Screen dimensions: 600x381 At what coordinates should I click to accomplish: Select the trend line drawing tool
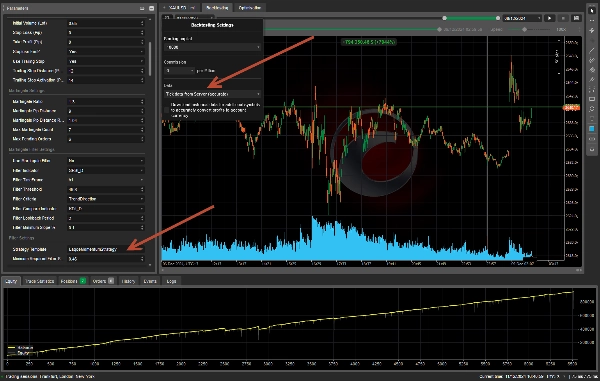[592, 50]
